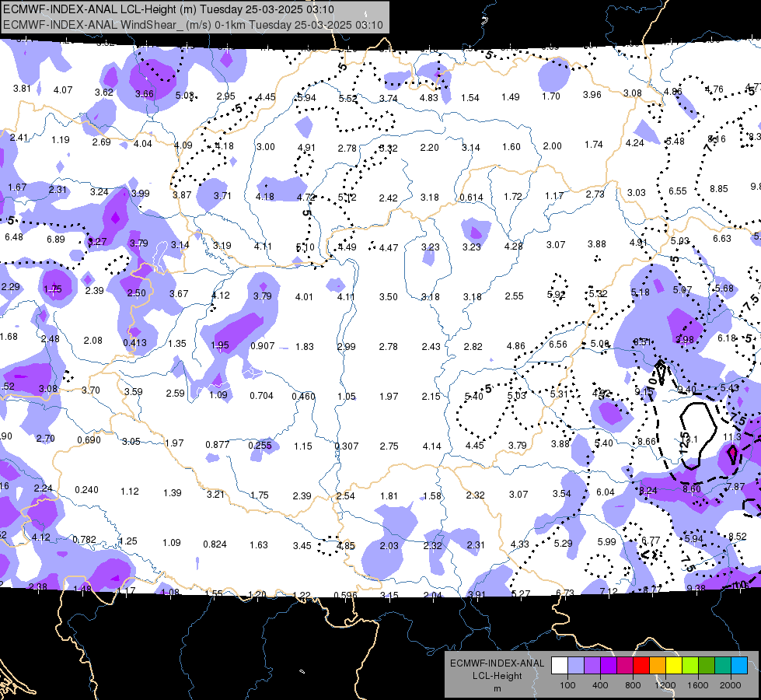
Task: Click the grid value '1.49'
Action: click(x=511, y=96)
